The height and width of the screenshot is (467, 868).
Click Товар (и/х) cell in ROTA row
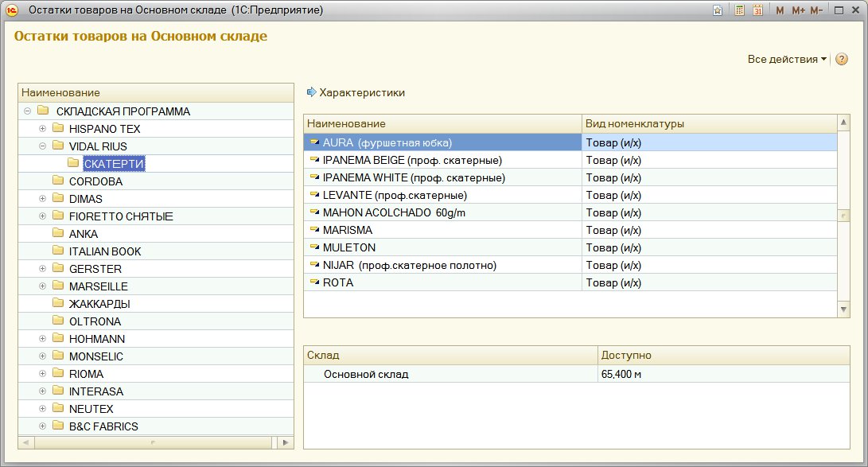coord(709,282)
